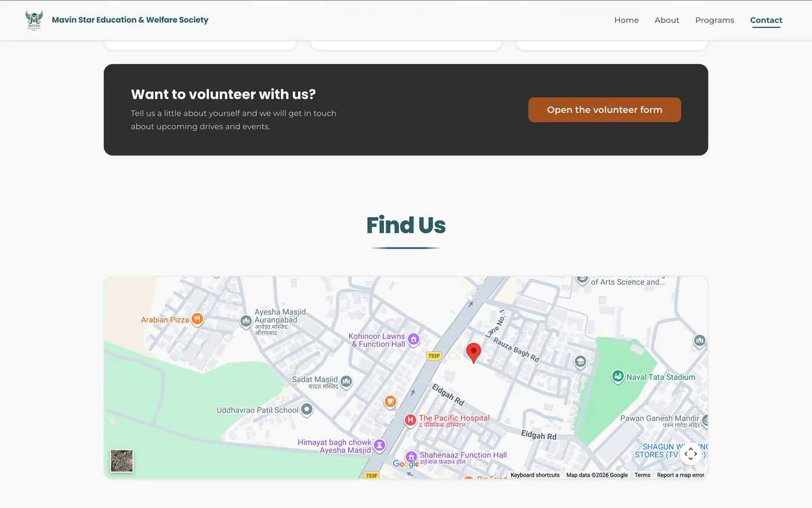Open Keyboard shortcuts for the map

click(535, 475)
